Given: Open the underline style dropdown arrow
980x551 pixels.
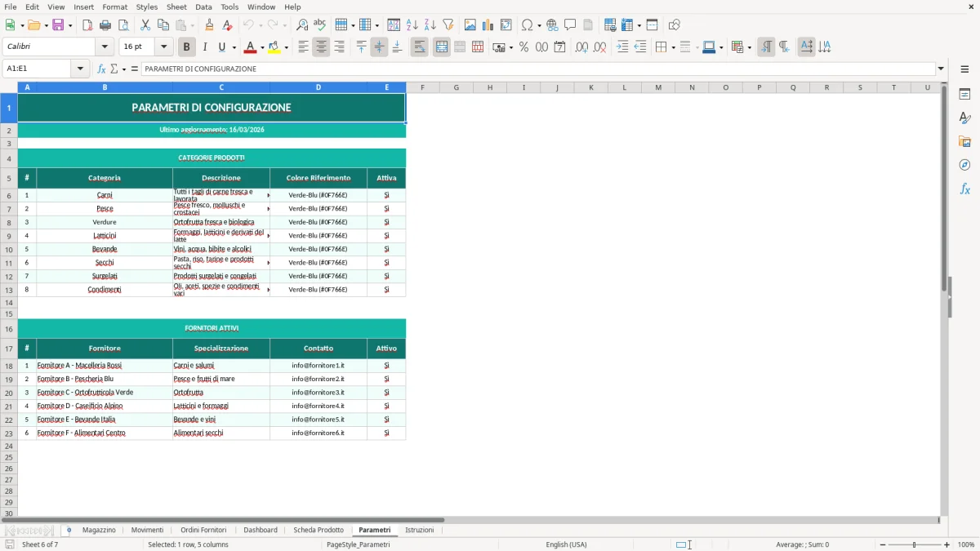Looking at the screenshot, I should [233, 47].
